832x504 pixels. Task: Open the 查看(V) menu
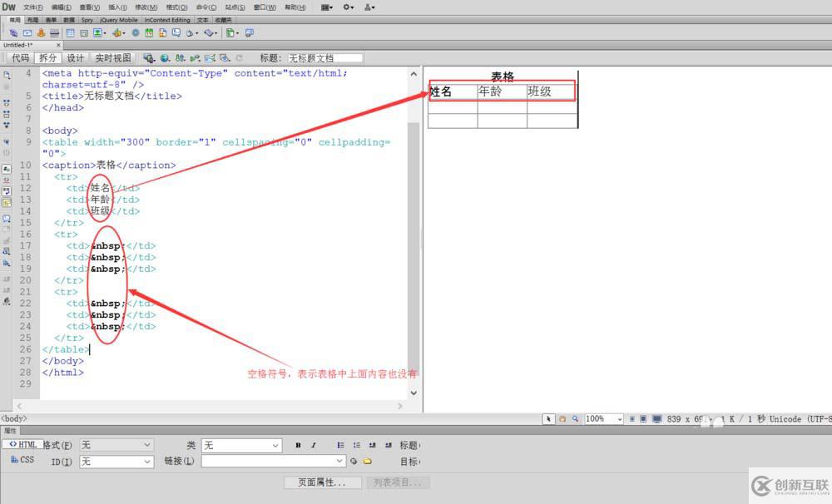pyautogui.click(x=90, y=7)
